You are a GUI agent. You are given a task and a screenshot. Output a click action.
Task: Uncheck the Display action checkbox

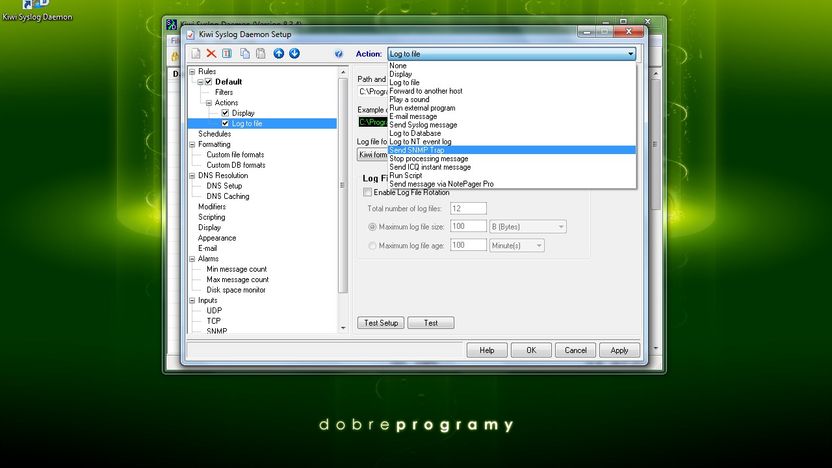(225, 113)
